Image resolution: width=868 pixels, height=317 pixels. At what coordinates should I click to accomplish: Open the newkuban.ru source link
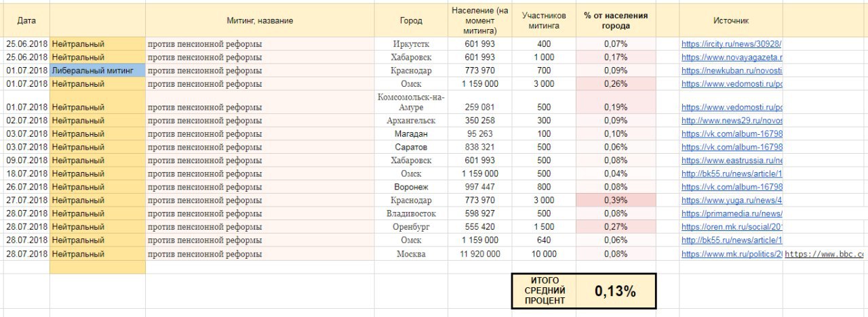point(731,70)
